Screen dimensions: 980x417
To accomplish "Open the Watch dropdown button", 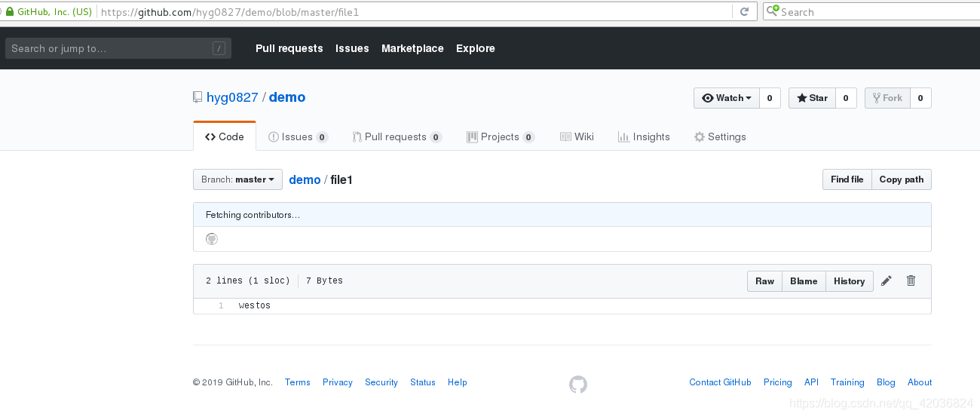I will click(x=727, y=98).
